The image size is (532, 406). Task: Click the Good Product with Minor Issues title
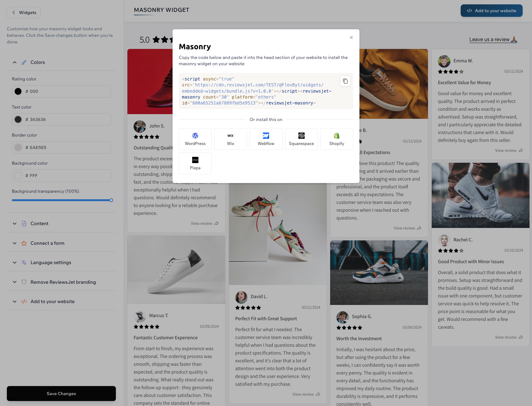471,262
